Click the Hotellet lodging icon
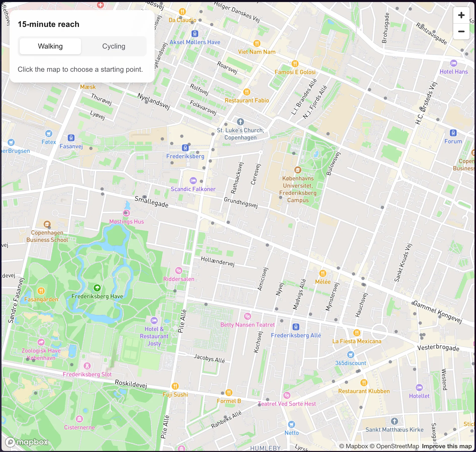Viewport: 476px width, 452px height. (x=419, y=387)
